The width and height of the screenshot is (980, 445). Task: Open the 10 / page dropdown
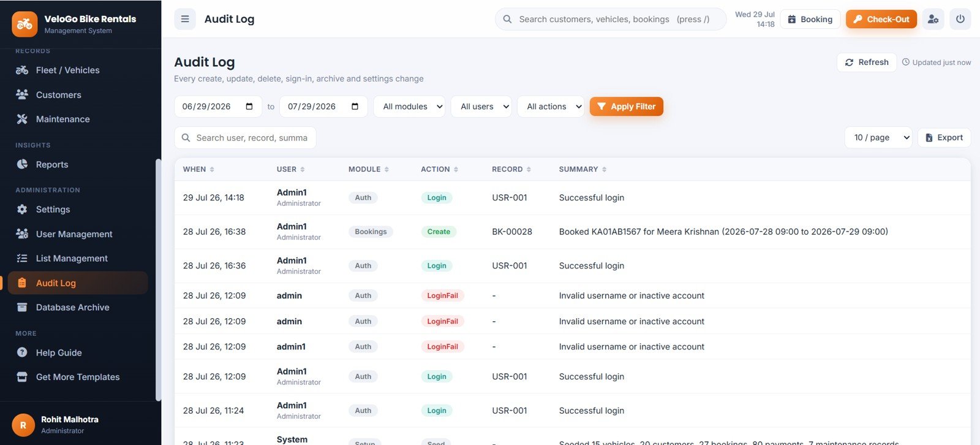point(878,137)
